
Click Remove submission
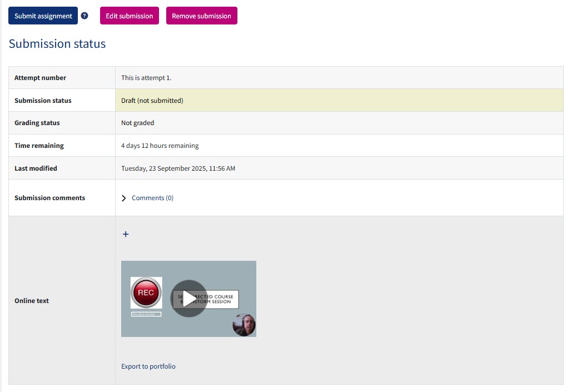pyautogui.click(x=201, y=16)
